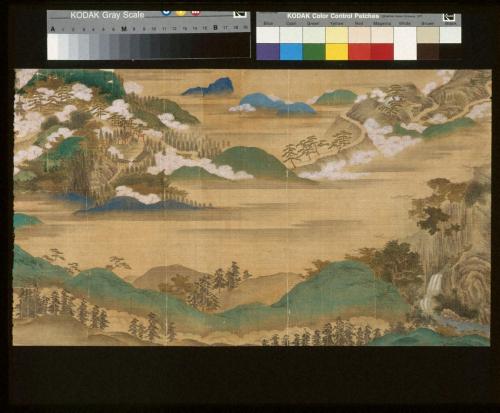Viewport: 500px width, 413px height.
Task: Click the Kodak logo on color patches card
Action: pos(449,18)
